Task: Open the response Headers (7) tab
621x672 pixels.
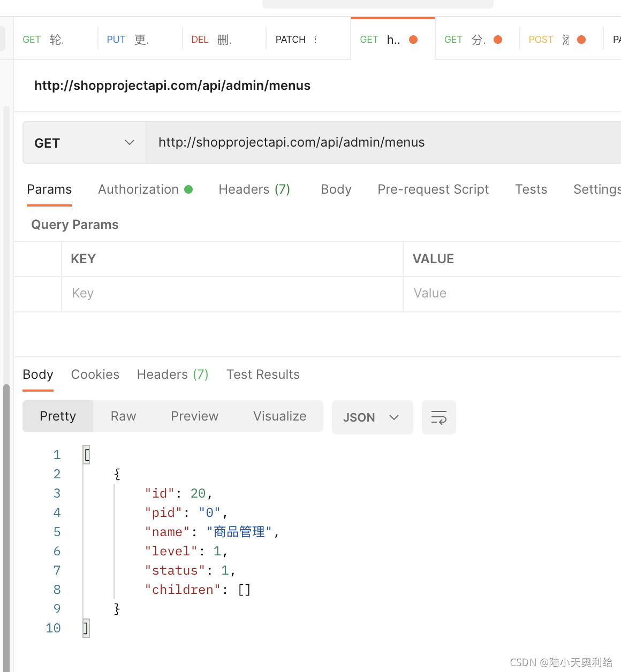Action: [172, 375]
